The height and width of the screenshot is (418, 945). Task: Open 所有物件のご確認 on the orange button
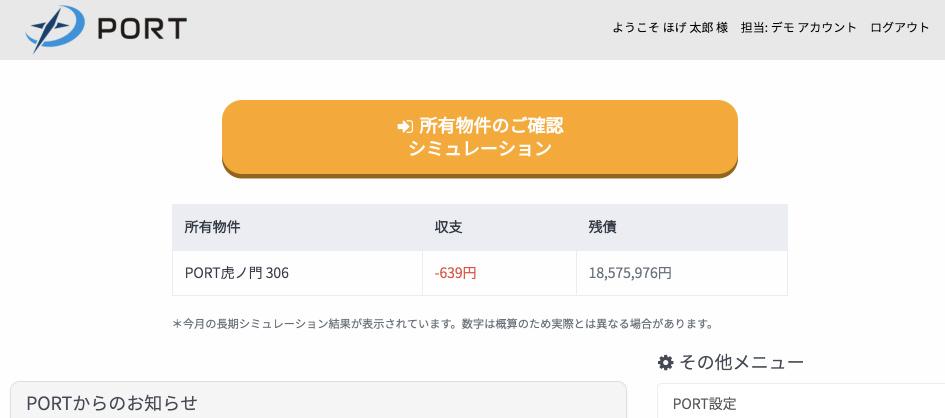point(490,126)
